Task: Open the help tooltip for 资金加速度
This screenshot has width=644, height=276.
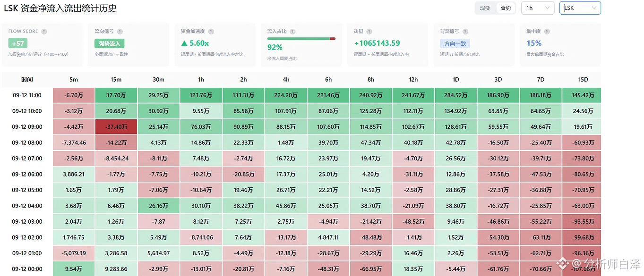Action: click(211, 32)
